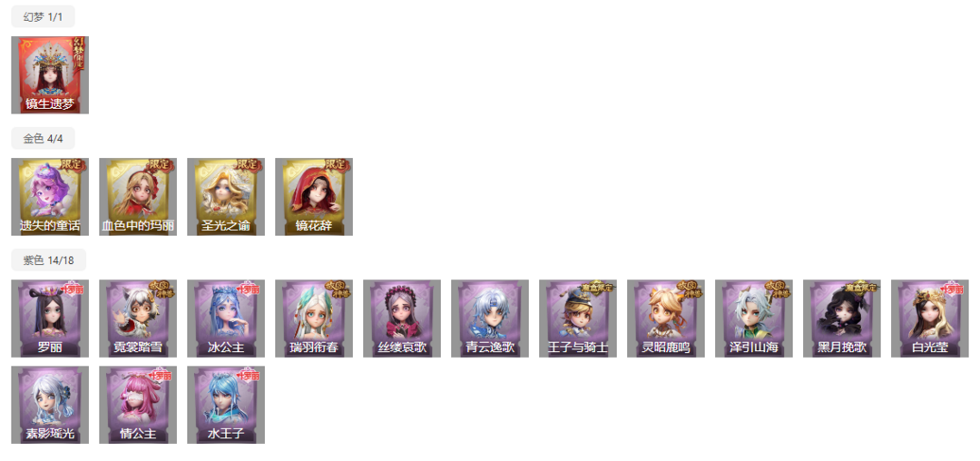This screenshot has width=980, height=461.
Task: Open the 遗失的童话 gold skin
Action: [x=50, y=197]
